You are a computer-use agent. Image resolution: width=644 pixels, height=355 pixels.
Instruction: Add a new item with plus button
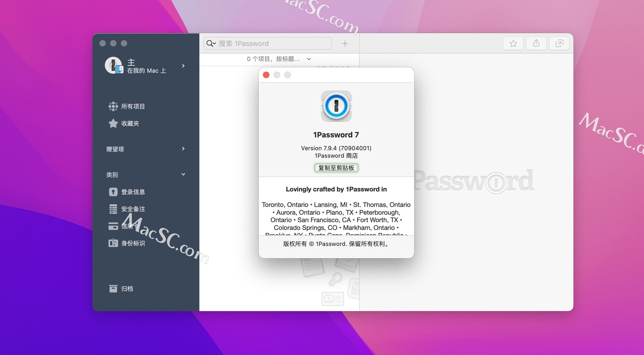[x=345, y=44]
